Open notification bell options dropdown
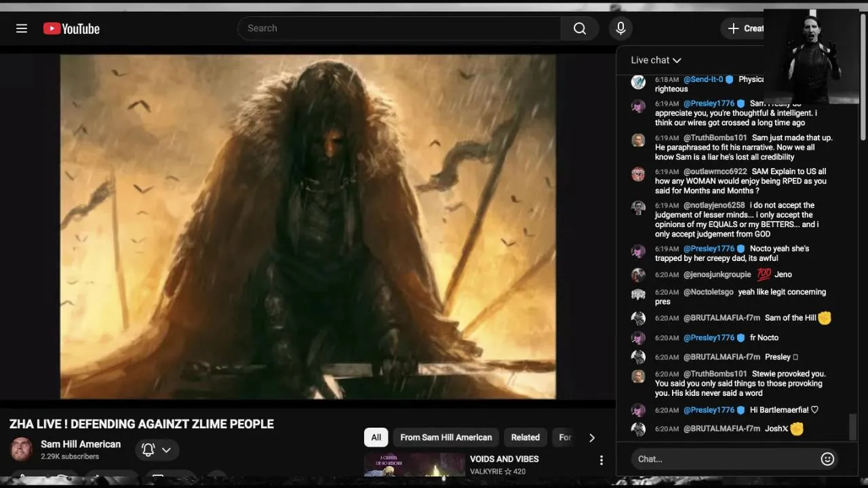 coord(157,449)
